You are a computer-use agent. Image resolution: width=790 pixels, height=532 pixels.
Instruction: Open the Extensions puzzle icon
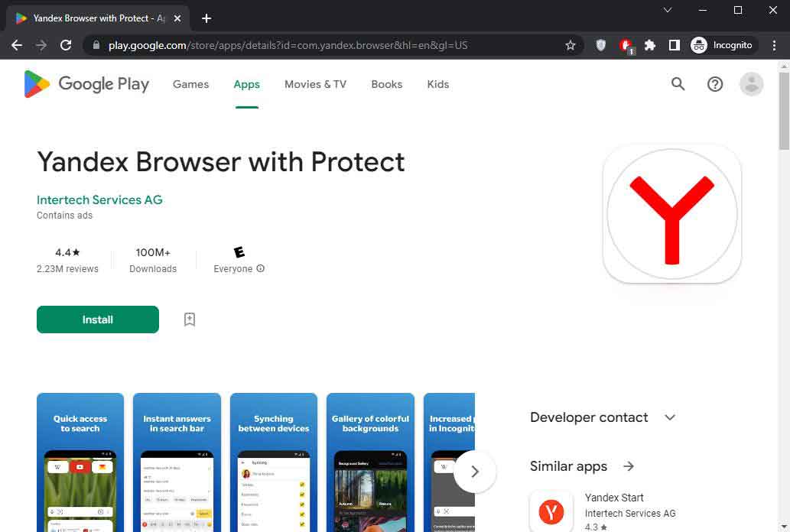650,45
